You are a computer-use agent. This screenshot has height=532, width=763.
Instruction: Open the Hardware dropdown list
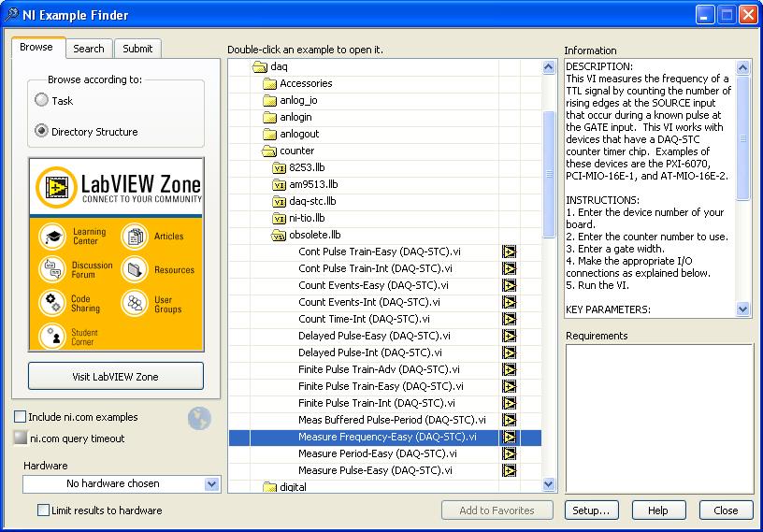211,484
